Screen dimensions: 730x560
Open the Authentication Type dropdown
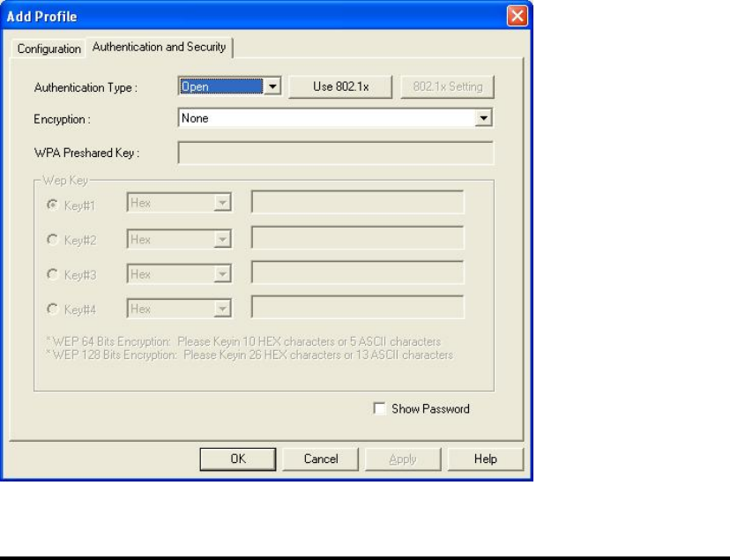click(x=229, y=86)
